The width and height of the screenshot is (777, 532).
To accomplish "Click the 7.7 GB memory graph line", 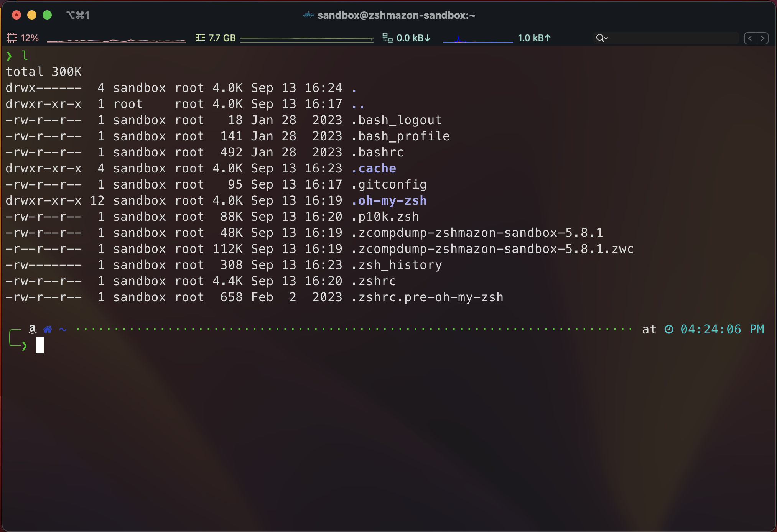I will pos(307,38).
